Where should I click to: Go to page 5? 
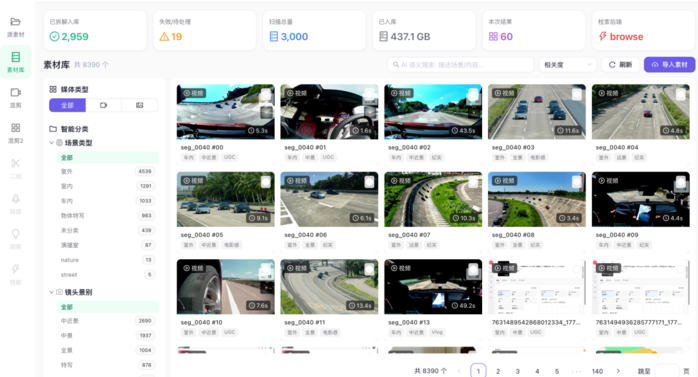click(x=557, y=371)
